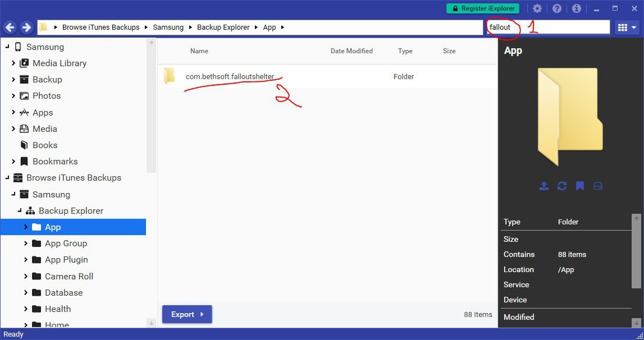Screen dimensions: 644x340
Task: Select Bookmarks in the sidebar
Action: 54,162
